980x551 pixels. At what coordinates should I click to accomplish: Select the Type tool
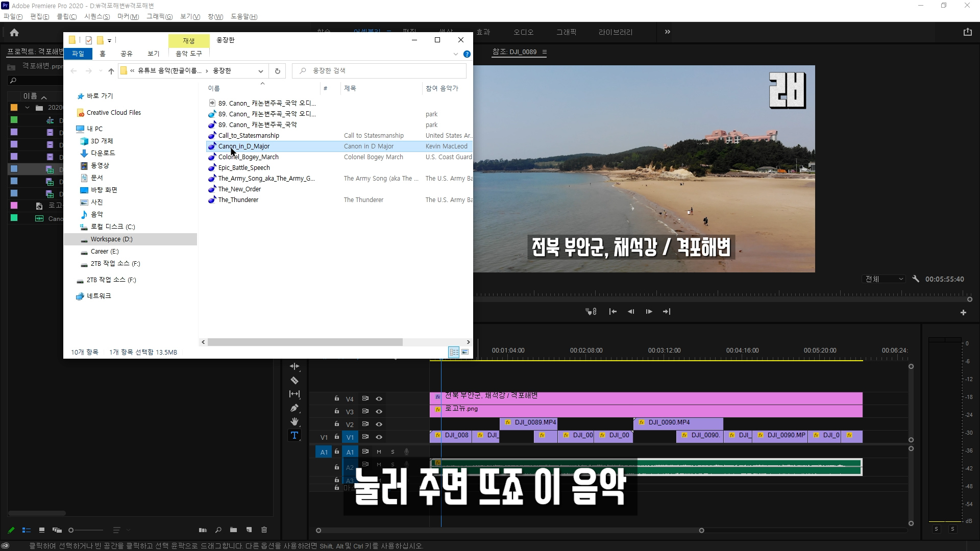[x=295, y=435]
